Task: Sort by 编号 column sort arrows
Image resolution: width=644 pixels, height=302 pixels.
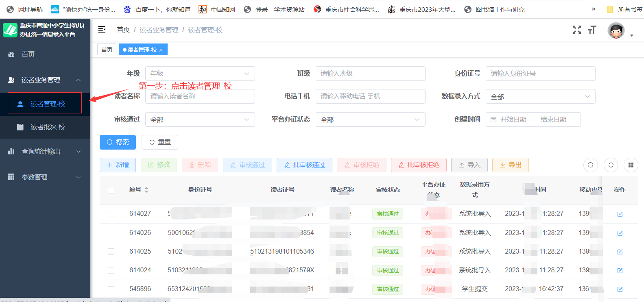Action: [146, 190]
